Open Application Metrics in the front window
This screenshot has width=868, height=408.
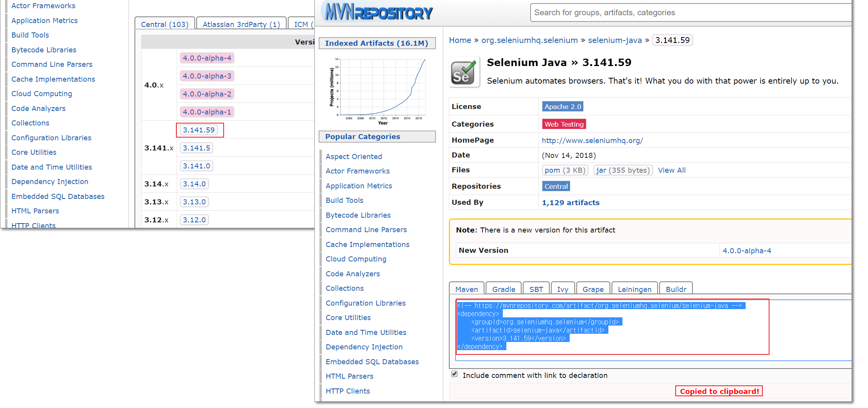(x=359, y=186)
